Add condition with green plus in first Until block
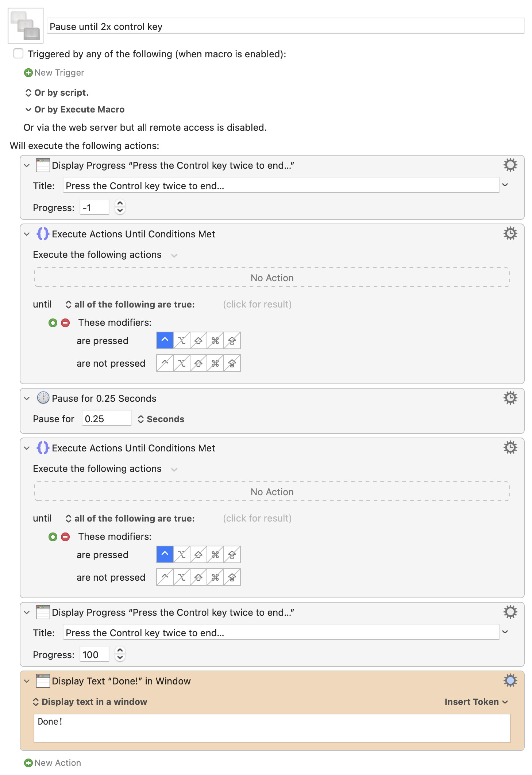The width and height of the screenshot is (532, 775). (x=53, y=323)
